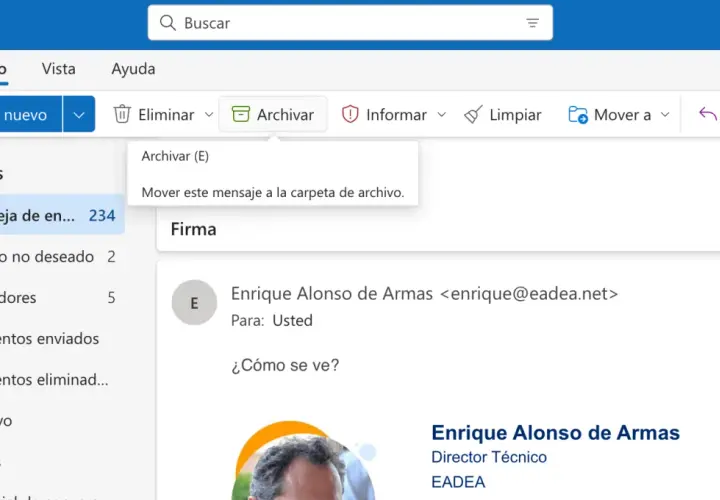Image resolution: width=720 pixels, height=500 pixels.
Task: Open the Vista tab
Action: point(58,69)
